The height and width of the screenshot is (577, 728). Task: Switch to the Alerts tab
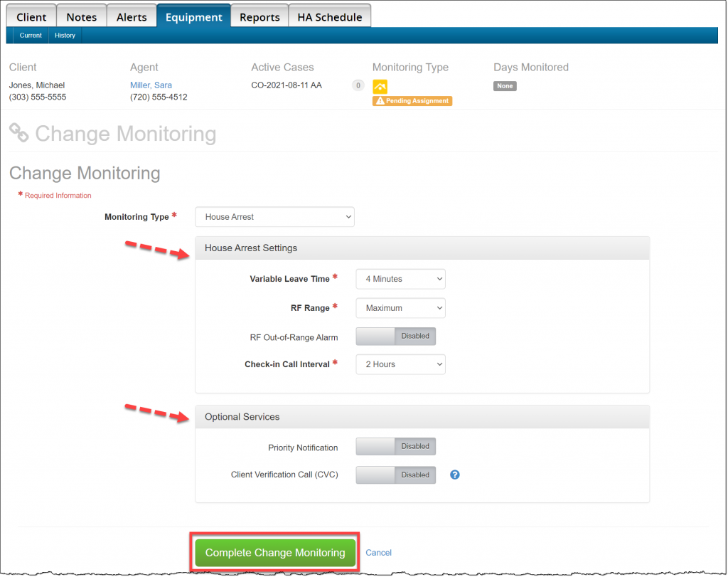[132, 17]
